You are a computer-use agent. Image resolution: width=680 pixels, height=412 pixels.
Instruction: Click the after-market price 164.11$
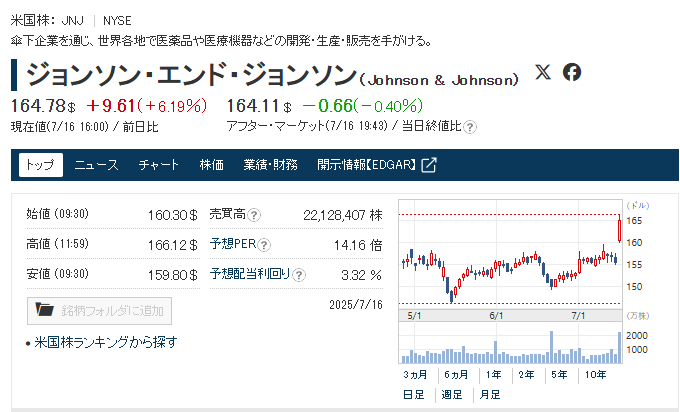click(259, 106)
